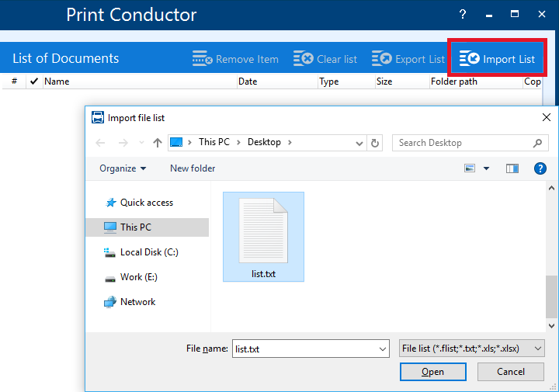Image resolution: width=559 pixels, height=392 pixels.
Task: Go up one folder level
Action: 157,143
